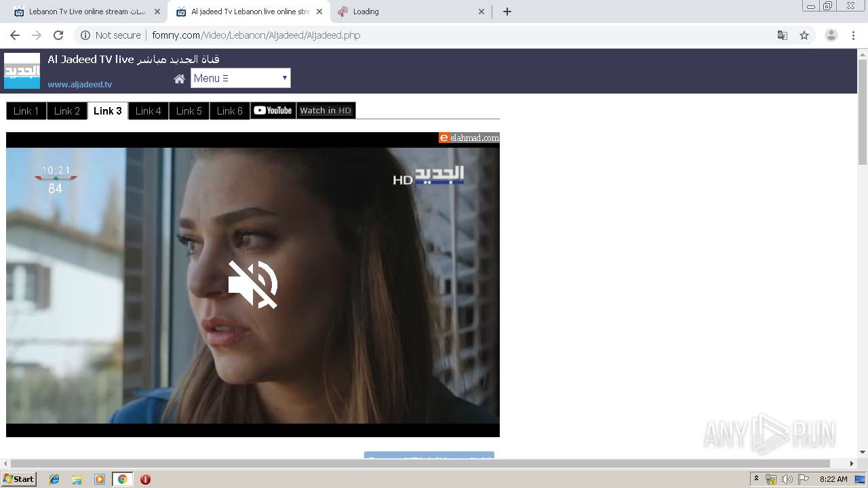Bookmark this page with the star icon

[x=804, y=35]
